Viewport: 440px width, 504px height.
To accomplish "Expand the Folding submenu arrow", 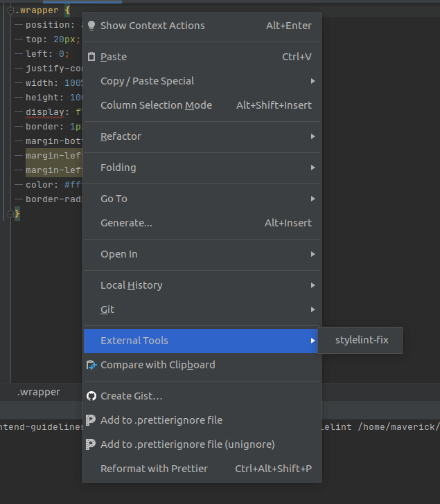I will tap(313, 168).
